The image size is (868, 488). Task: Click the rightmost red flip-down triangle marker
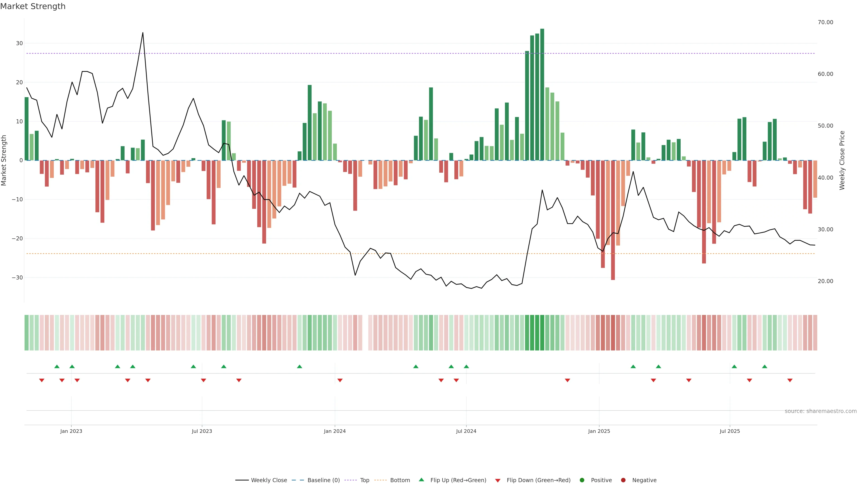790,380
